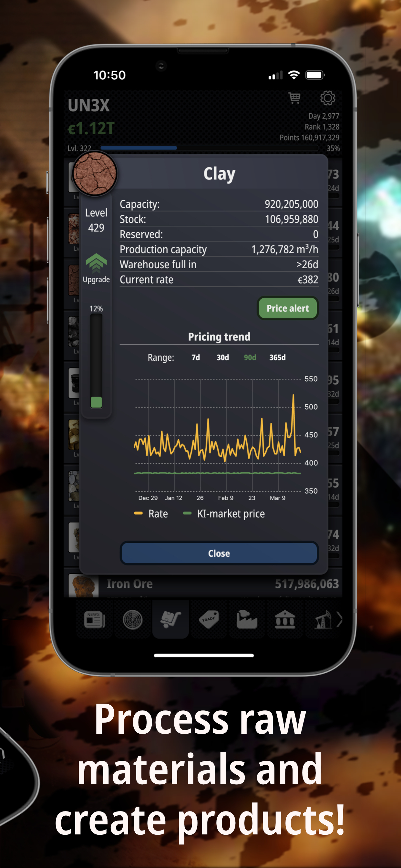
Task: Open the bank building icon
Action: (285, 619)
